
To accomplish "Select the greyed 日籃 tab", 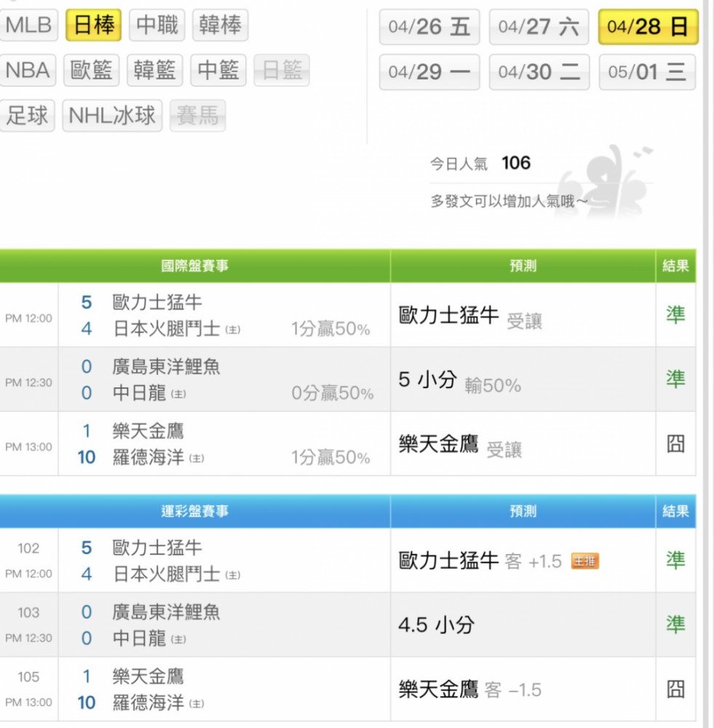I will 282,71.
